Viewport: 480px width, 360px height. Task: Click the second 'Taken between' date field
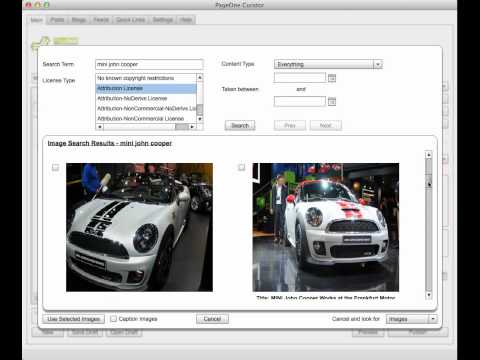pos(300,101)
